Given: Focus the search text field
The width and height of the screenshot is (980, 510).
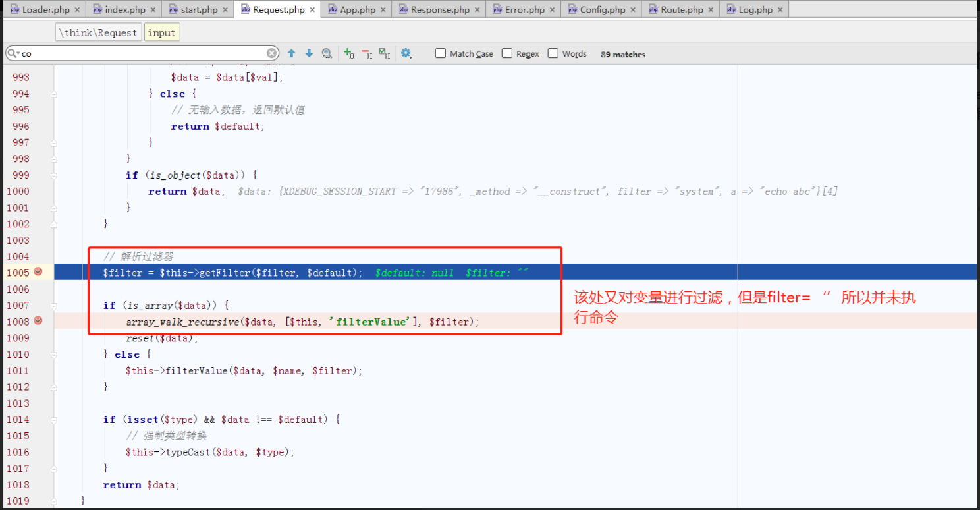Looking at the screenshot, I should click(x=143, y=53).
